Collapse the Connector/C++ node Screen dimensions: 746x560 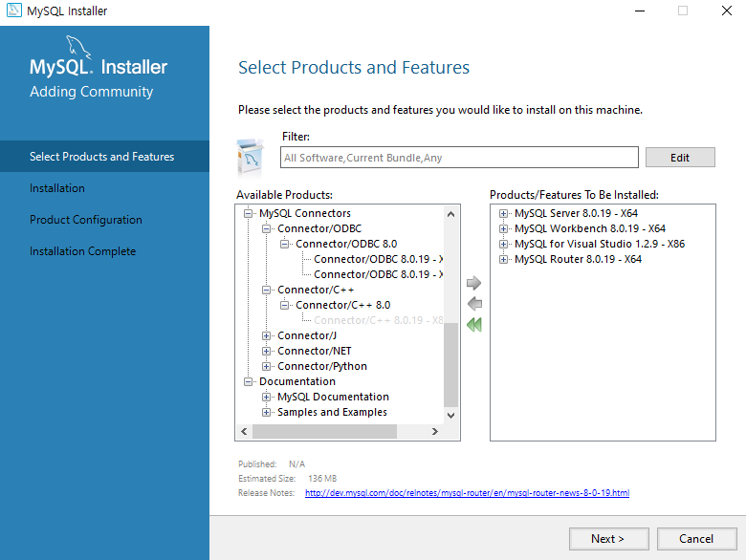point(267,290)
